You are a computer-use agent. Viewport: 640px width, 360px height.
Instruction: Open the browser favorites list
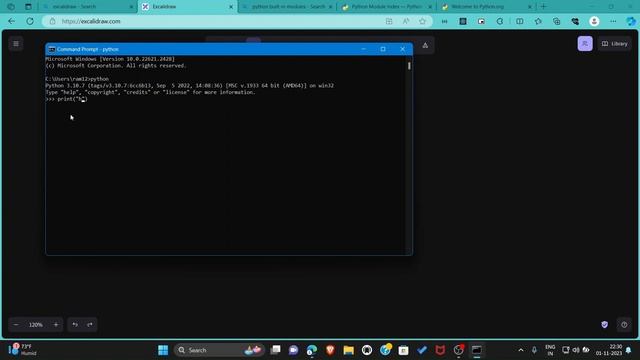(538, 21)
